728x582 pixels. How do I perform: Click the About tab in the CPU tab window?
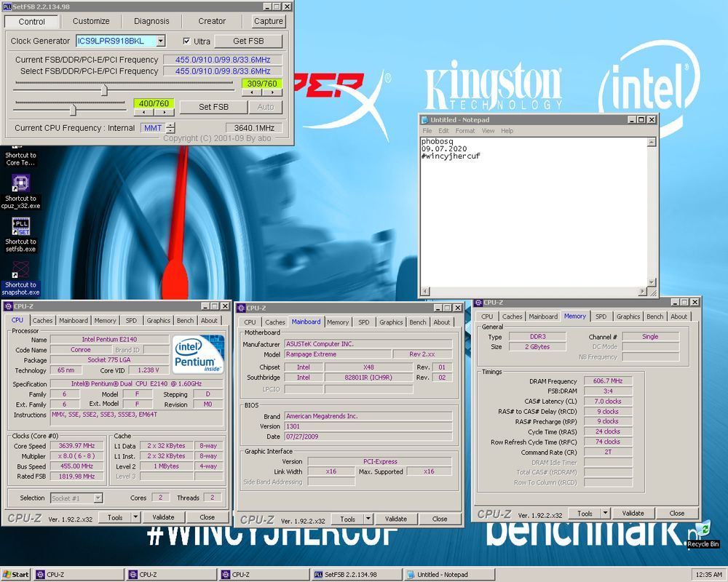click(209, 321)
